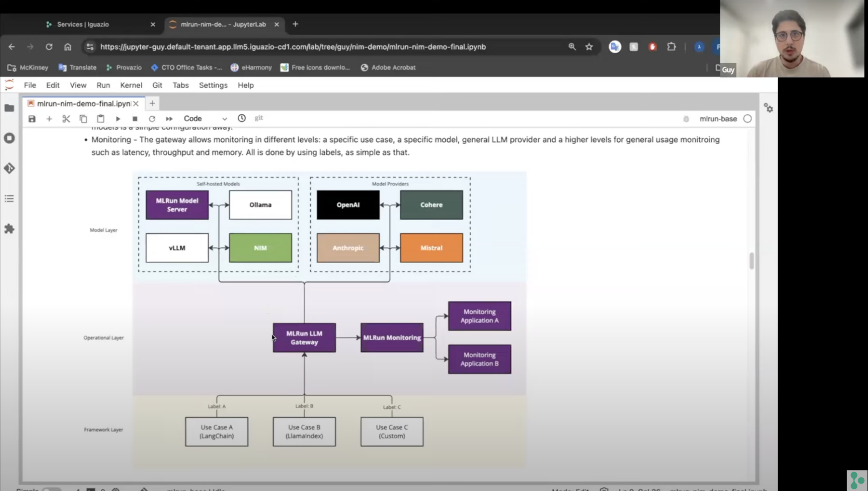Screen dimensions: 868x491
Task: Cut selected cells with the scissors icon
Action: point(66,119)
